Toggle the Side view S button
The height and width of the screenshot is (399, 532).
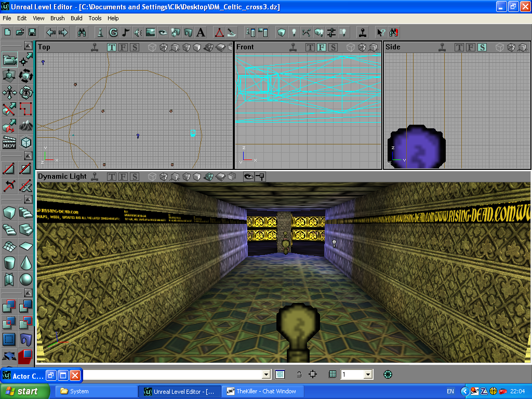482,47
